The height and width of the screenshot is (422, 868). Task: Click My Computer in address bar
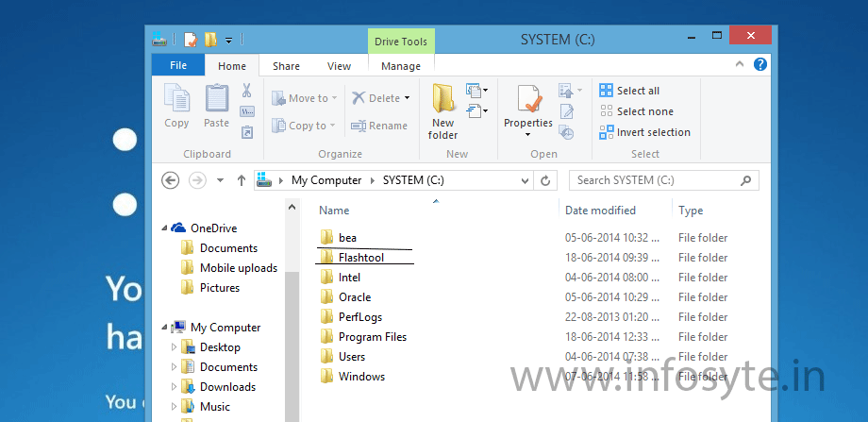pos(326,180)
